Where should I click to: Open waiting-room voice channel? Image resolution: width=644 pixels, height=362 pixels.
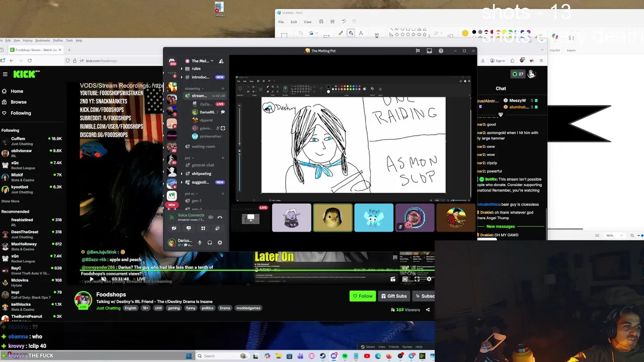tap(203, 146)
